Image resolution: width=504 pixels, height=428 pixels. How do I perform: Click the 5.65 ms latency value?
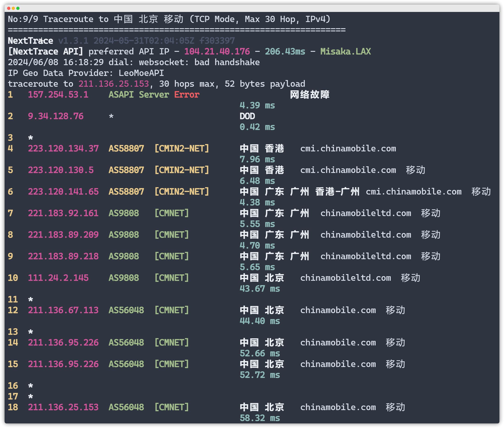point(257,267)
